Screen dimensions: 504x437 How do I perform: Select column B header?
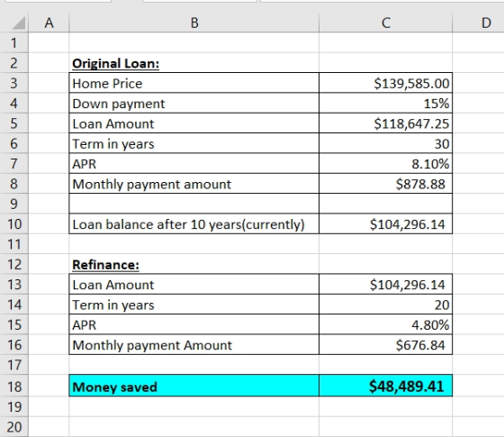pos(194,23)
